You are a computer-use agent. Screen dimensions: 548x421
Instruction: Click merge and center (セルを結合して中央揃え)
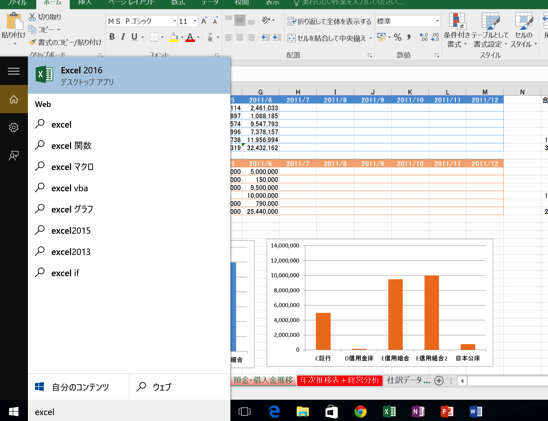[x=327, y=38]
